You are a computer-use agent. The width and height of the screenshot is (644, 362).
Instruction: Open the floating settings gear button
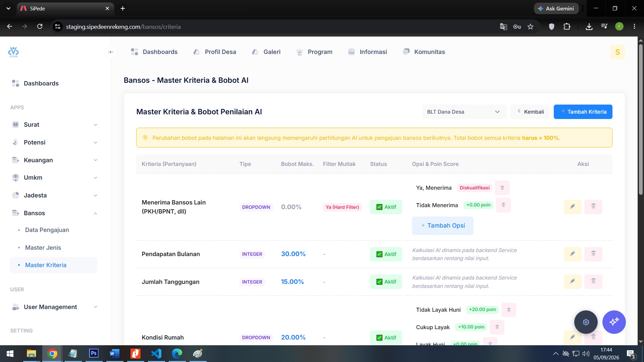click(x=586, y=322)
